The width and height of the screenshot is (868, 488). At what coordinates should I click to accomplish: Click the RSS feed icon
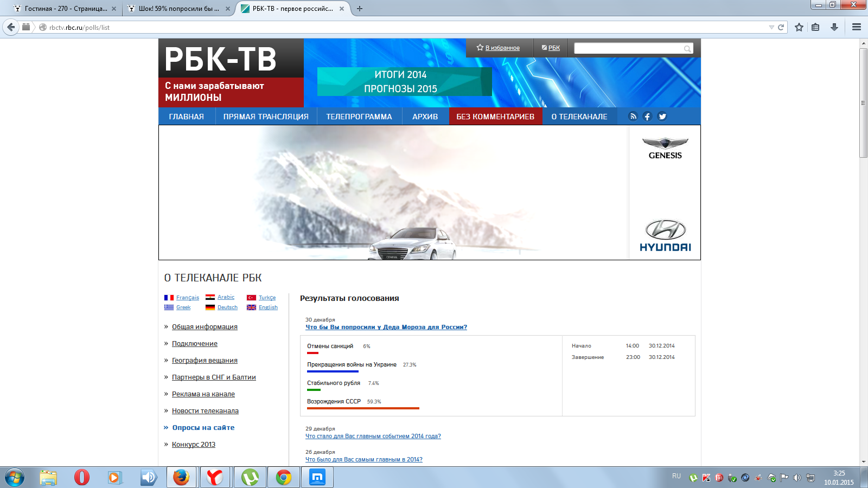tap(633, 116)
